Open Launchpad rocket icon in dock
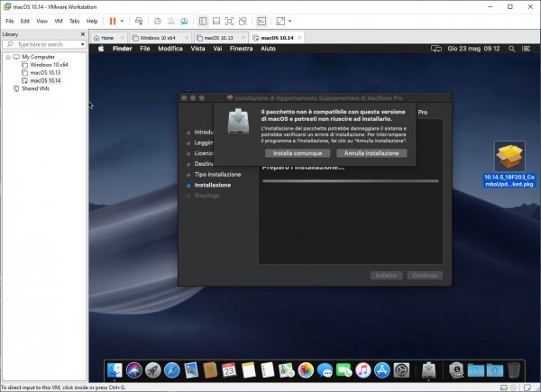Viewport: 541px width, 392px height. click(x=153, y=369)
